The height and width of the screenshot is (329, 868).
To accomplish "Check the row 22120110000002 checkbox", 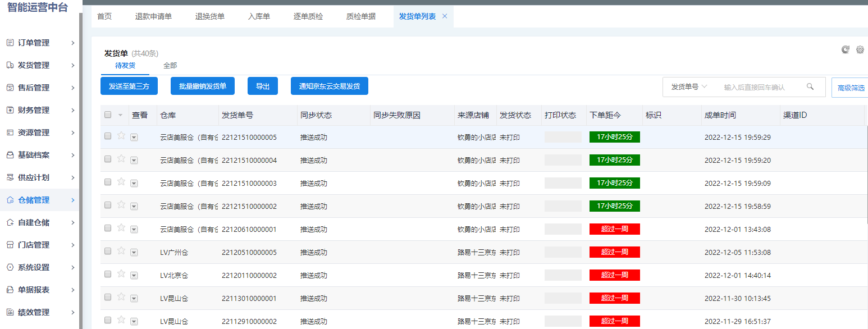I will [x=108, y=274].
